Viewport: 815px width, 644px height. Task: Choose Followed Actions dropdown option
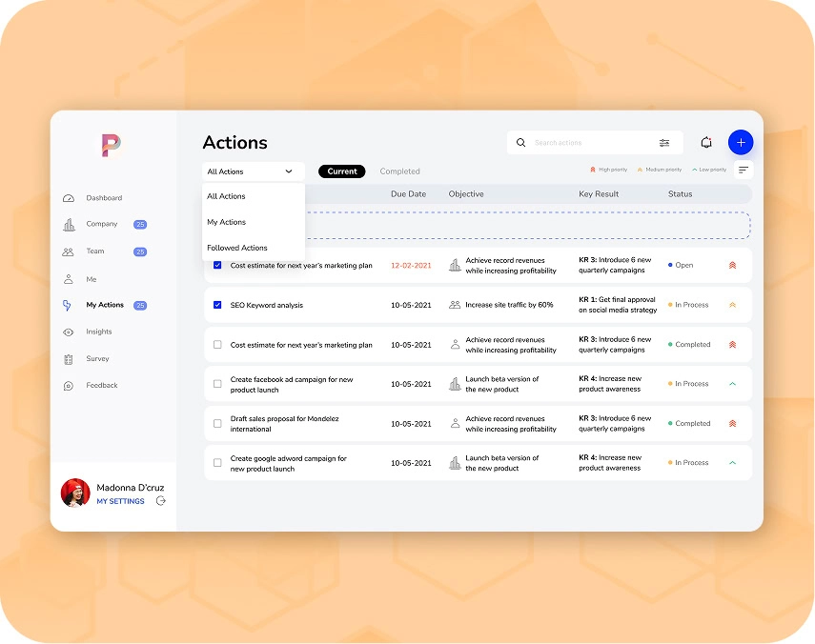click(x=237, y=248)
